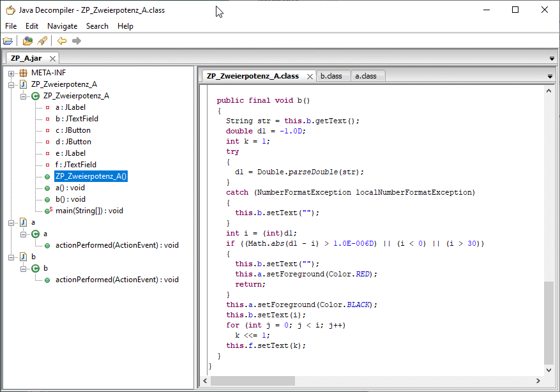560x392 pixels.
Task: Click the green class icon of class b
Action: point(35,269)
